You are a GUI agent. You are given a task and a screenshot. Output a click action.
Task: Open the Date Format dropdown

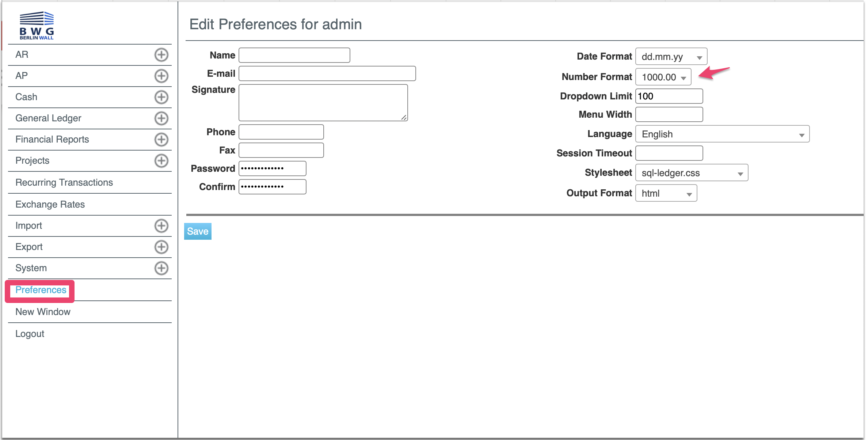[671, 57]
